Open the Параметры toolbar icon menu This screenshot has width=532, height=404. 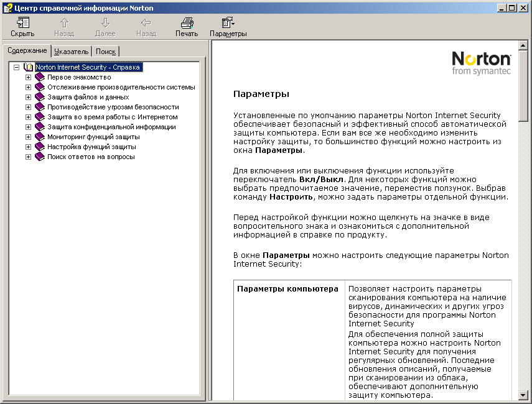click(x=228, y=23)
